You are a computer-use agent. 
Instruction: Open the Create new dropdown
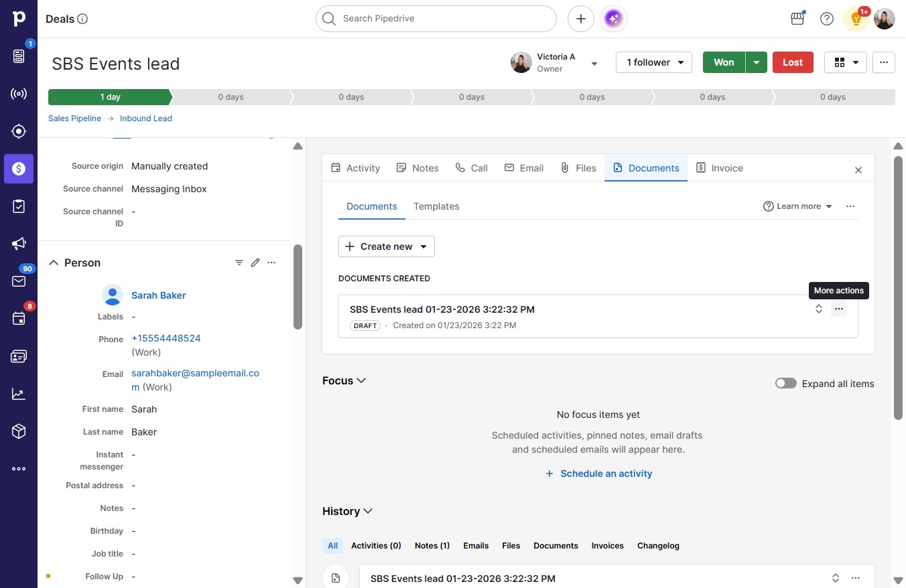(x=387, y=246)
